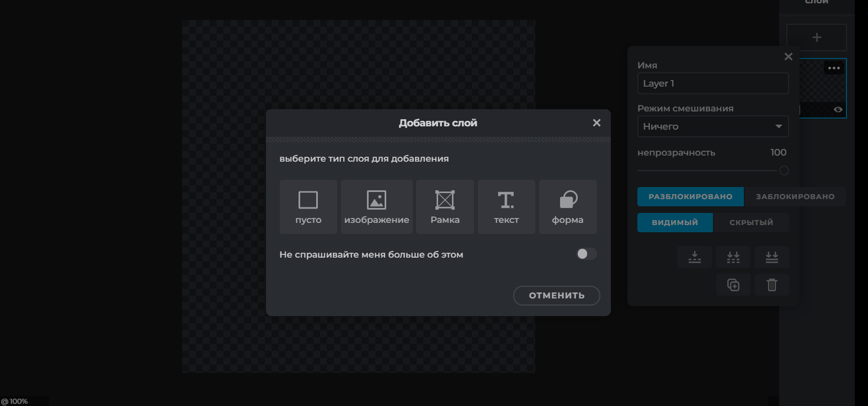Click the merge down icon
868x406 pixels.
(695, 257)
